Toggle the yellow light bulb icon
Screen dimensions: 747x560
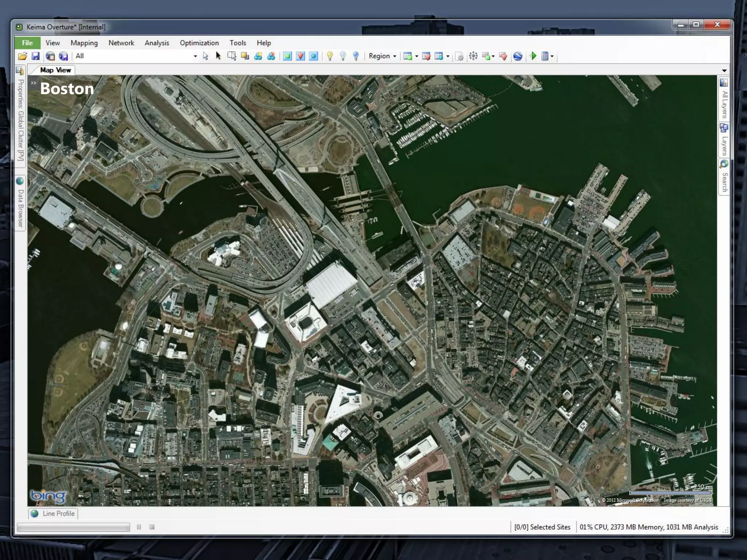click(330, 56)
